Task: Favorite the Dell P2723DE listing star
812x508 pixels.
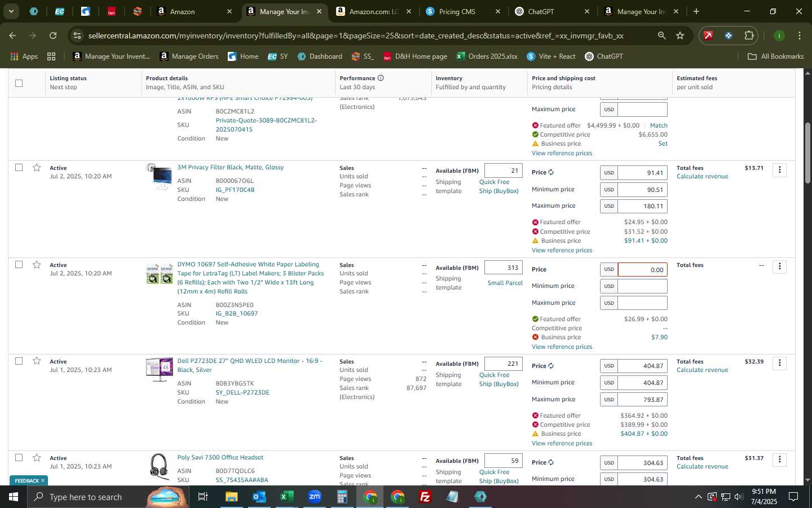Action: tap(37, 361)
